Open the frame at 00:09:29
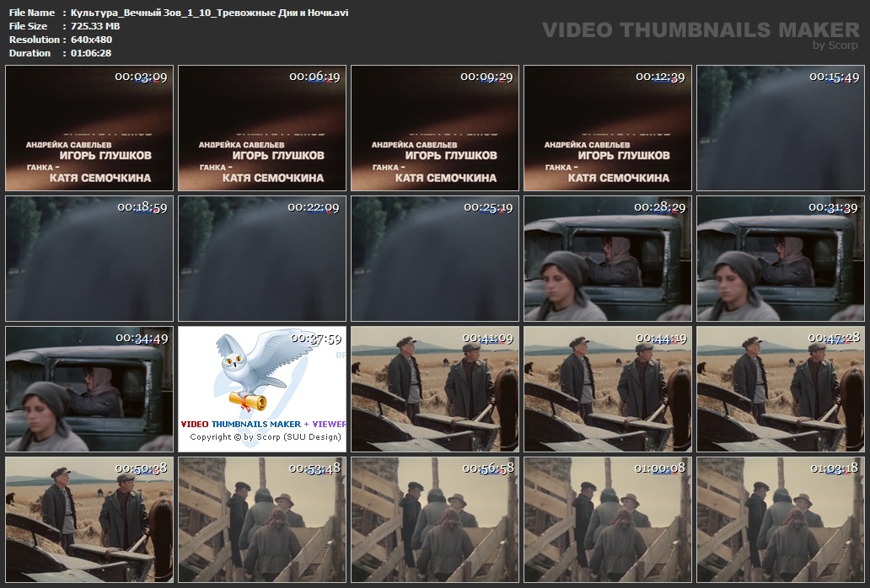This screenshot has width=870, height=588. coord(434,128)
